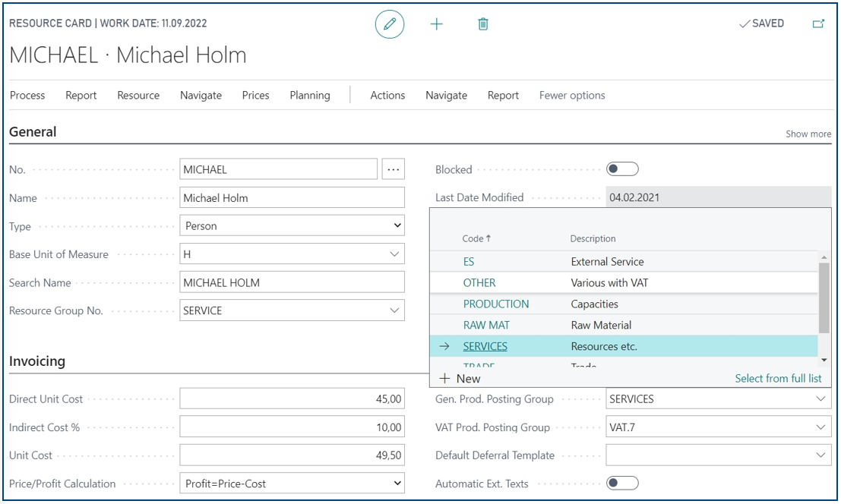Click the edit pencil icon
The height and width of the screenshot is (504, 841).
tap(390, 24)
